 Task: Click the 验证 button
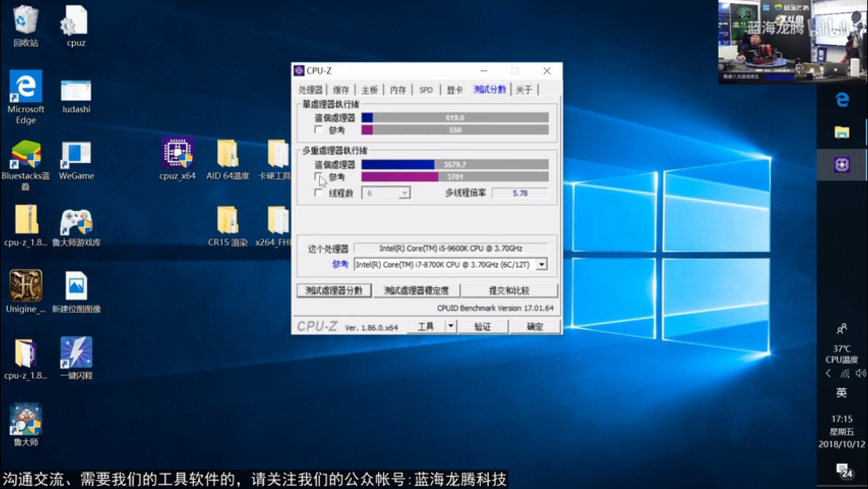(x=482, y=326)
